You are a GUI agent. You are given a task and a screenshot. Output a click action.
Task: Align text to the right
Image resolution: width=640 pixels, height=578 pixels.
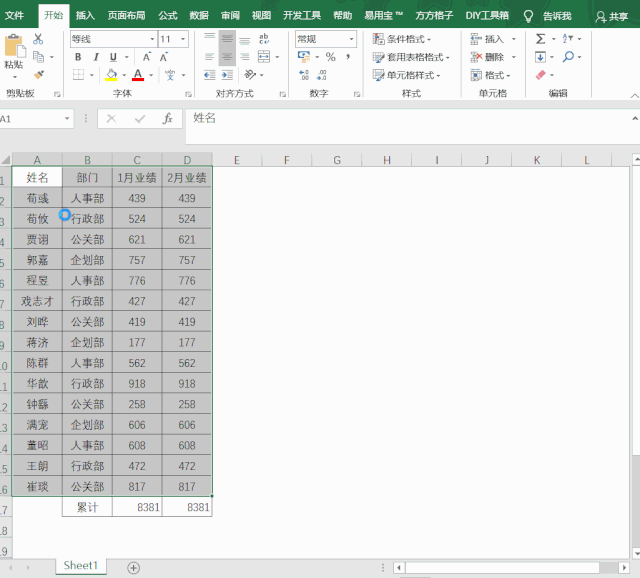245,57
